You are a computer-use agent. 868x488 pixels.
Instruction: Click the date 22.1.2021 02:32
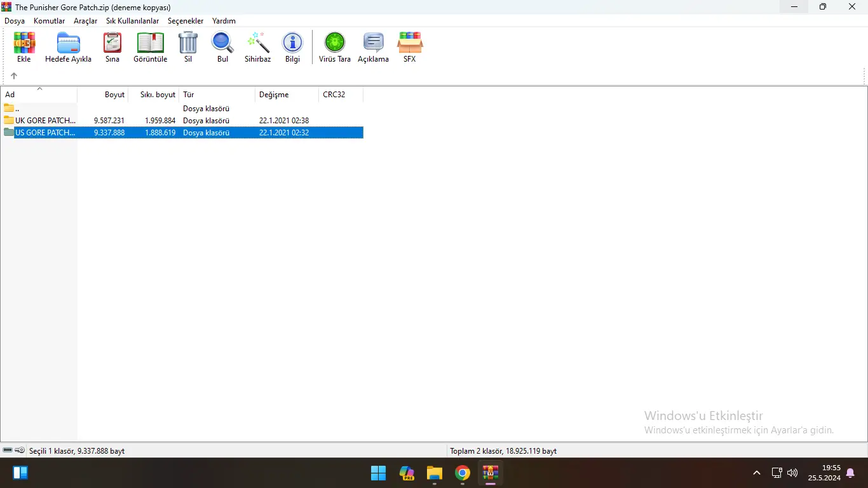coord(284,133)
